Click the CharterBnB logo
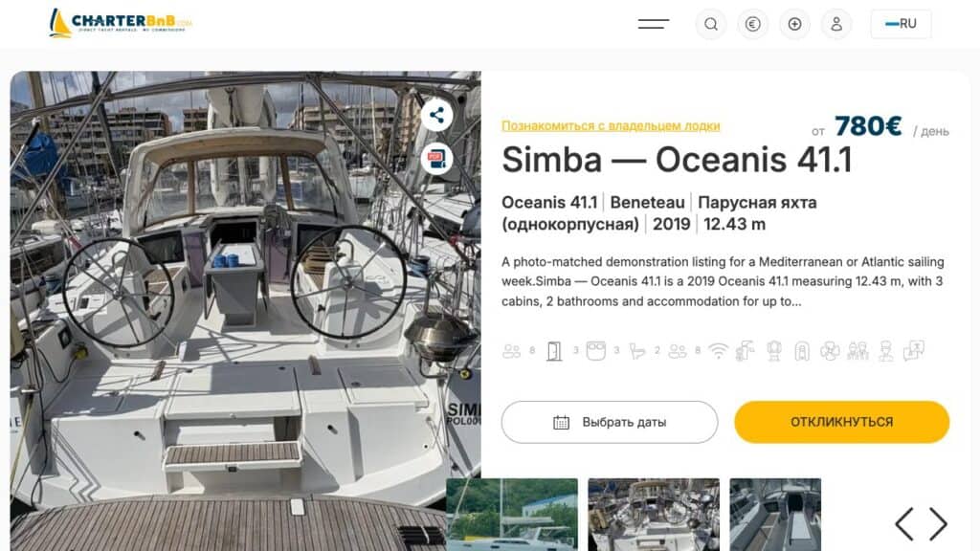The height and width of the screenshot is (551, 980). (121, 23)
